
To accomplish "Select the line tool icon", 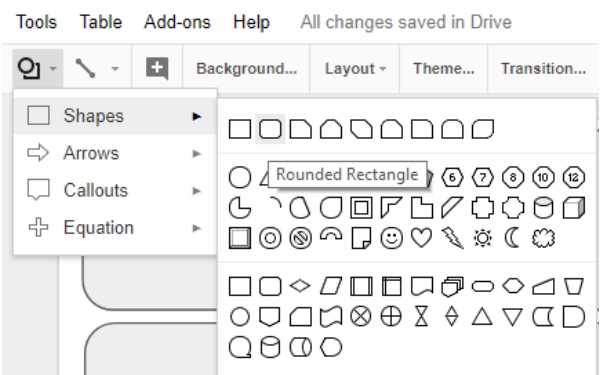I will tap(85, 68).
